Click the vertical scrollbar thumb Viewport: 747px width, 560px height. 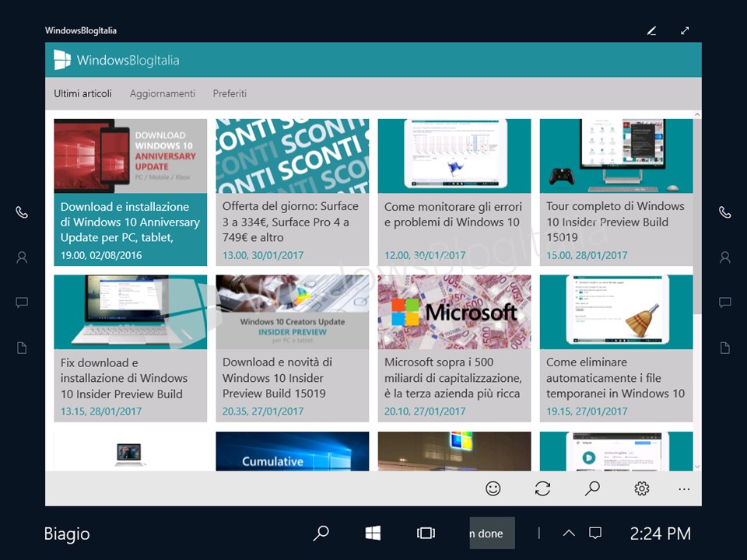coord(697,217)
